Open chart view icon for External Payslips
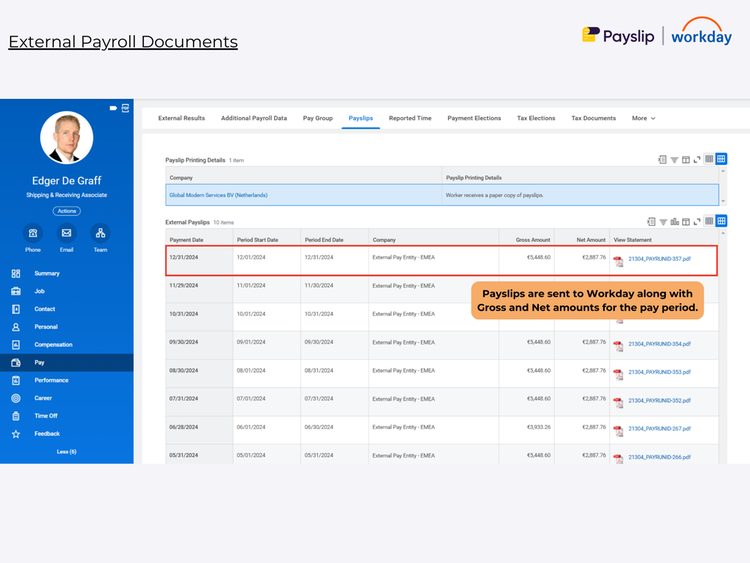750x563 pixels. pos(674,221)
